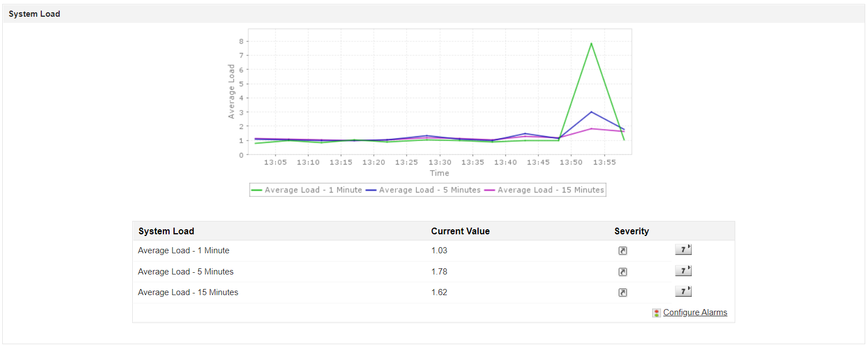Image resolution: width=868 pixels, height=347 pixels.
Task: Click severity status icon for Average Load - 1 Minute
Action: coord(623,250)
